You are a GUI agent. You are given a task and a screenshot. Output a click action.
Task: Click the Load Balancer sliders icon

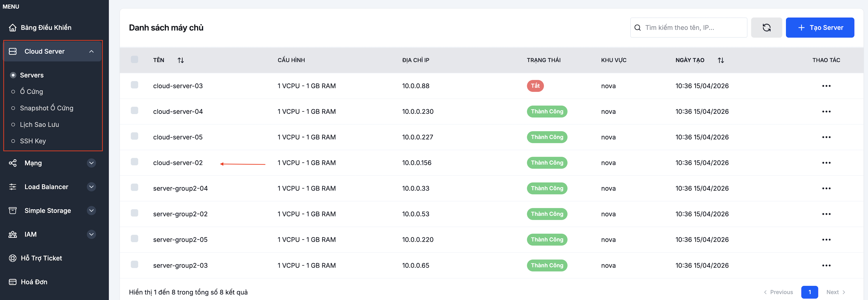pos(12,187)
